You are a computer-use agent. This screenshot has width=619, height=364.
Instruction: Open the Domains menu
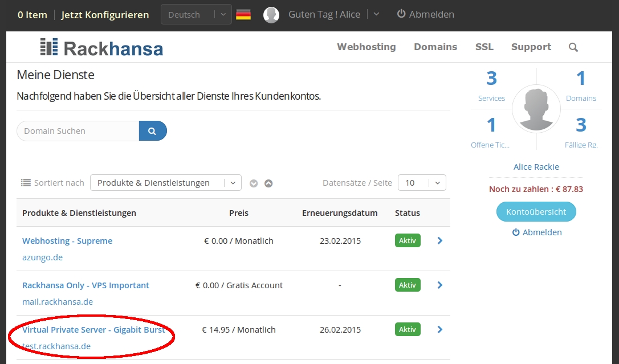[x=435, y=47]
